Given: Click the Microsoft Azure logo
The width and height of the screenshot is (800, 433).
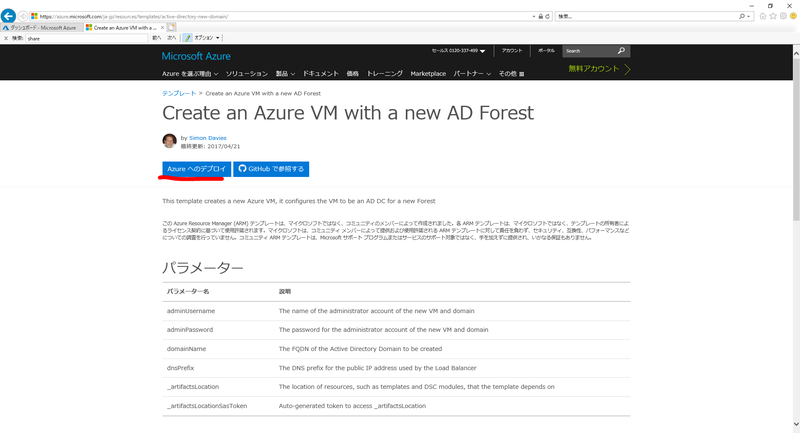Looking at the screenshot, I should click(x=196, y=56).
